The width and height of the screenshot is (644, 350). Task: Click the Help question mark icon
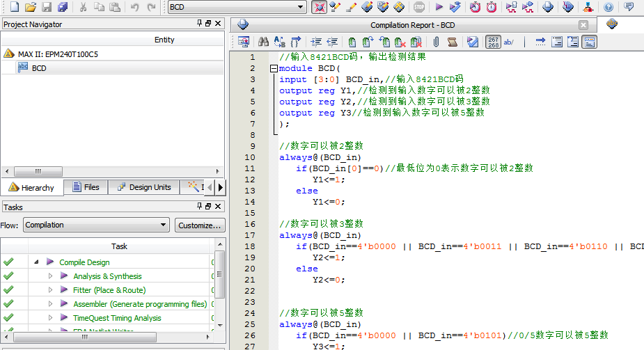tap(608, 8)
